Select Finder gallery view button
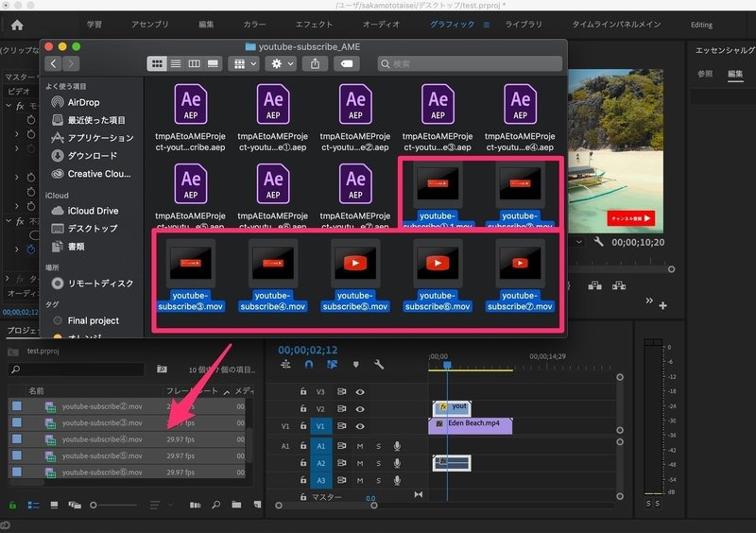Screen dimensions: 756x533 [x=213, y=63]
